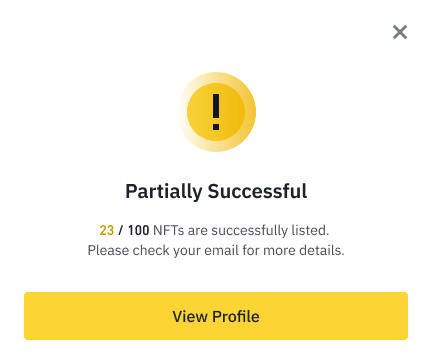Tap the black exclamation mark symbol

point(216,112)
